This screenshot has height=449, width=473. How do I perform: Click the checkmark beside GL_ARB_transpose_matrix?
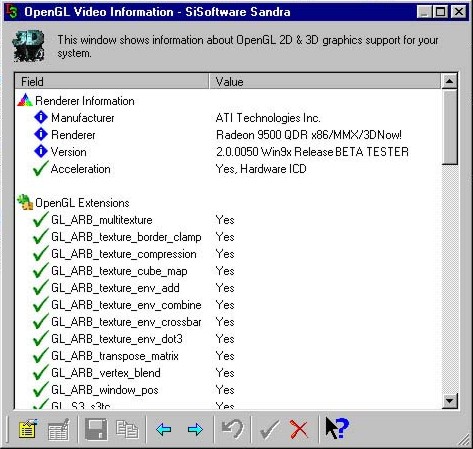40,355
